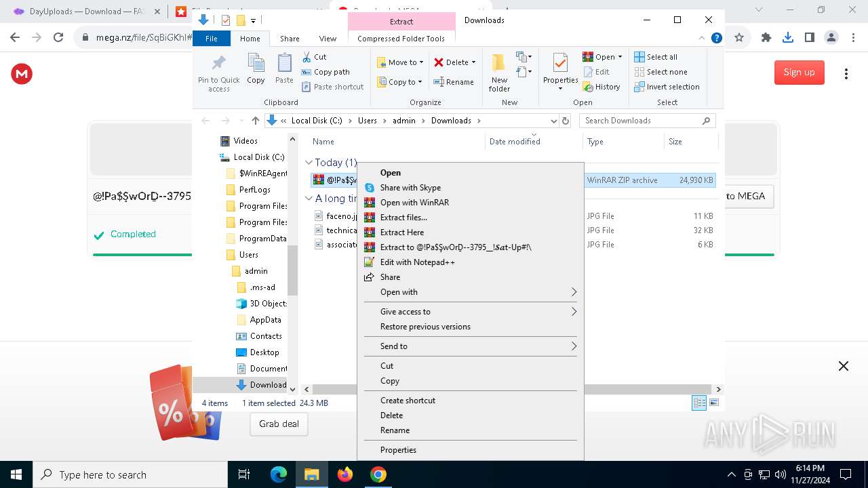Click the Explorer help icon
The height and width of the screenshot is (488, 868).
coord(717,39)
